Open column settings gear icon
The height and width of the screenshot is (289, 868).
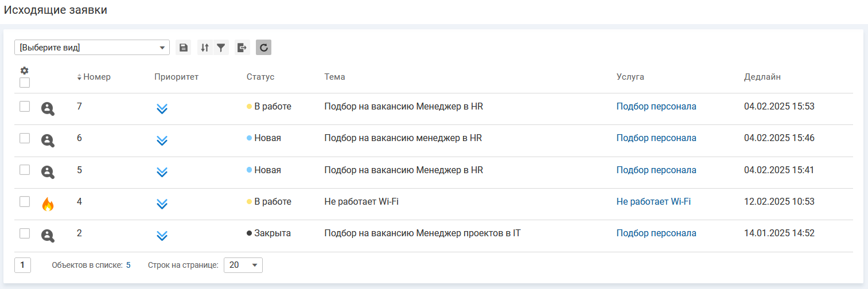pyautogui.click(x=24, y=71)
